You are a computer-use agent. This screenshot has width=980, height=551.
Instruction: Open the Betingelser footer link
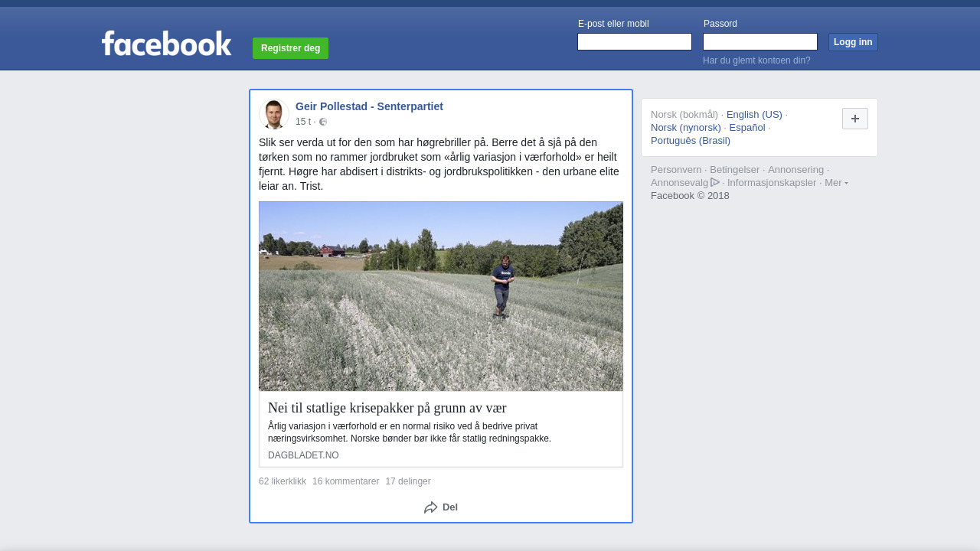pyautogui.click(x=735, y=170)
